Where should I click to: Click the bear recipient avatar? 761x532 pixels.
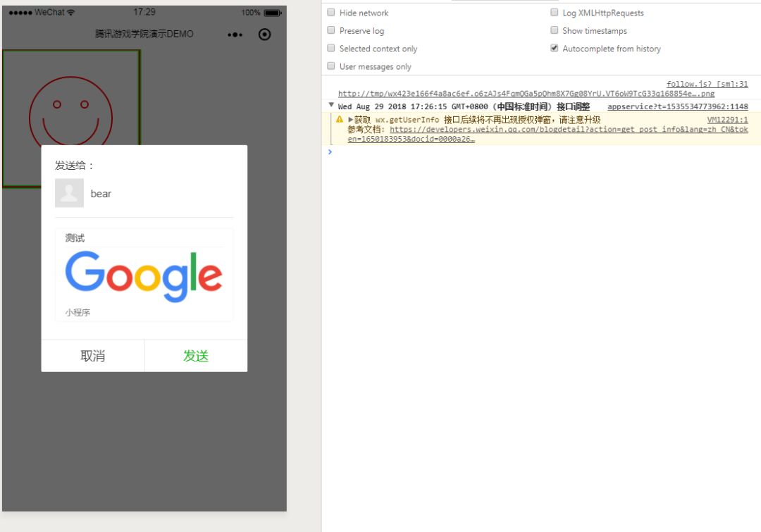[x=69, y=192]
